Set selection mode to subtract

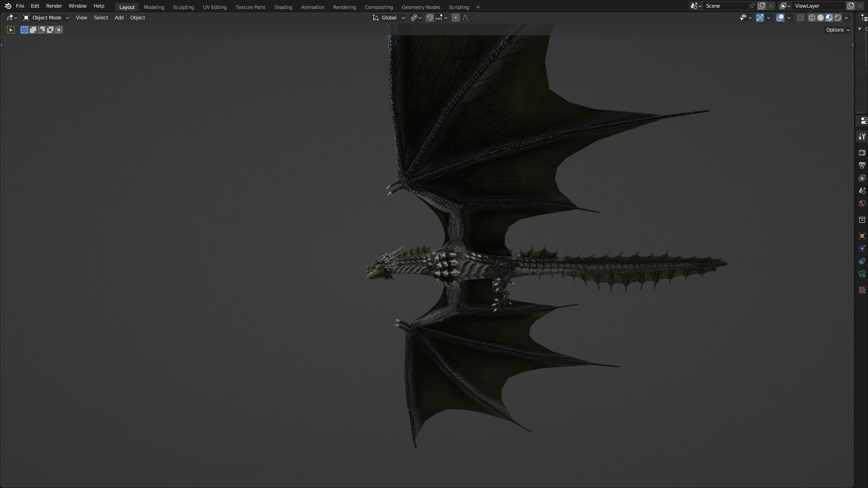point(42,30)
